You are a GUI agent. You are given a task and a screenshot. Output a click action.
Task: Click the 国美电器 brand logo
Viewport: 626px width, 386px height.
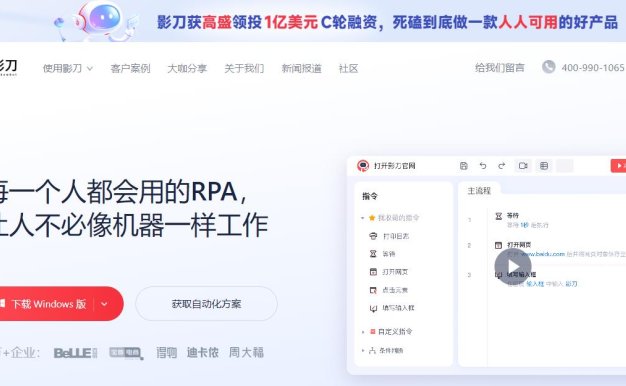coord(126,353)
